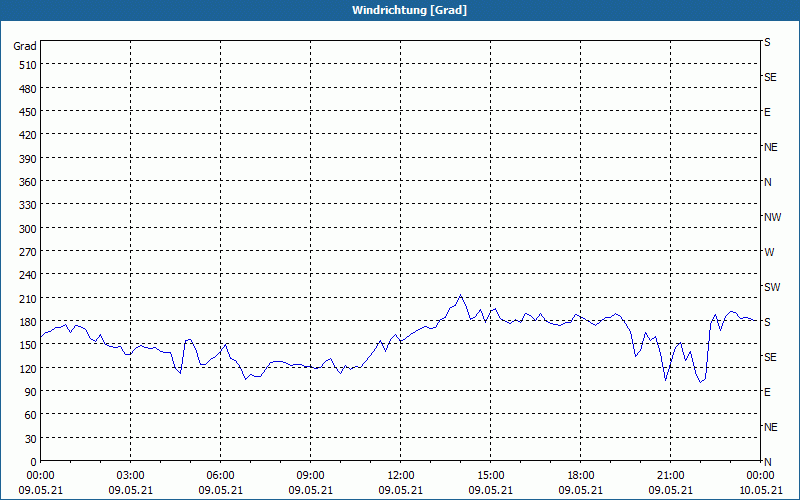Pick the y-axis tick label 390
The width and height of the screenshot is (800, 500).
(x=28, y=159)
